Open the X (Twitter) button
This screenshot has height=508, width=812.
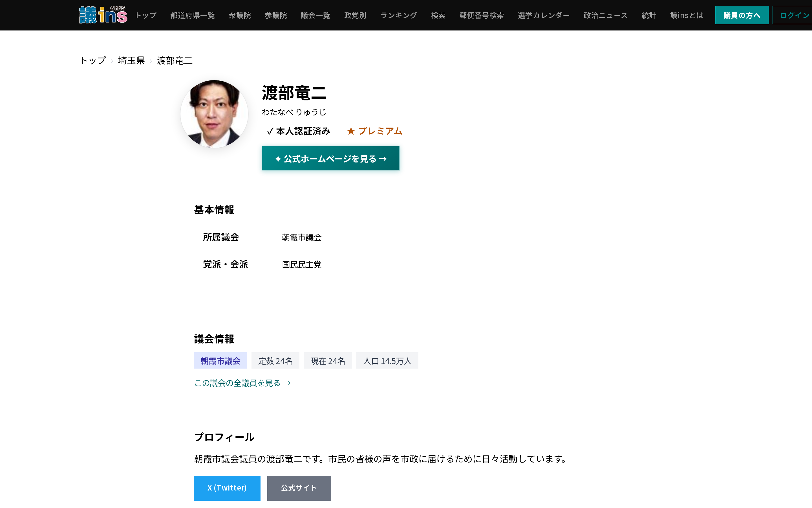click(x=227, y=488)
